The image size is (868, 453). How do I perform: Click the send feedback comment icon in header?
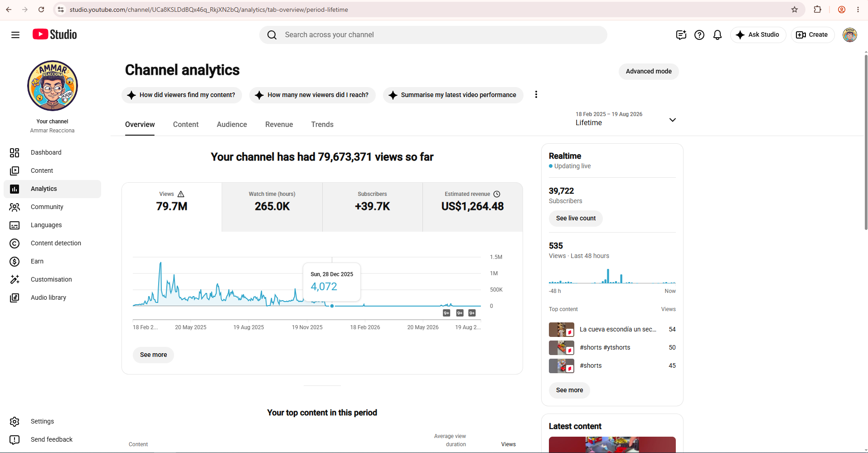(681, 35)
